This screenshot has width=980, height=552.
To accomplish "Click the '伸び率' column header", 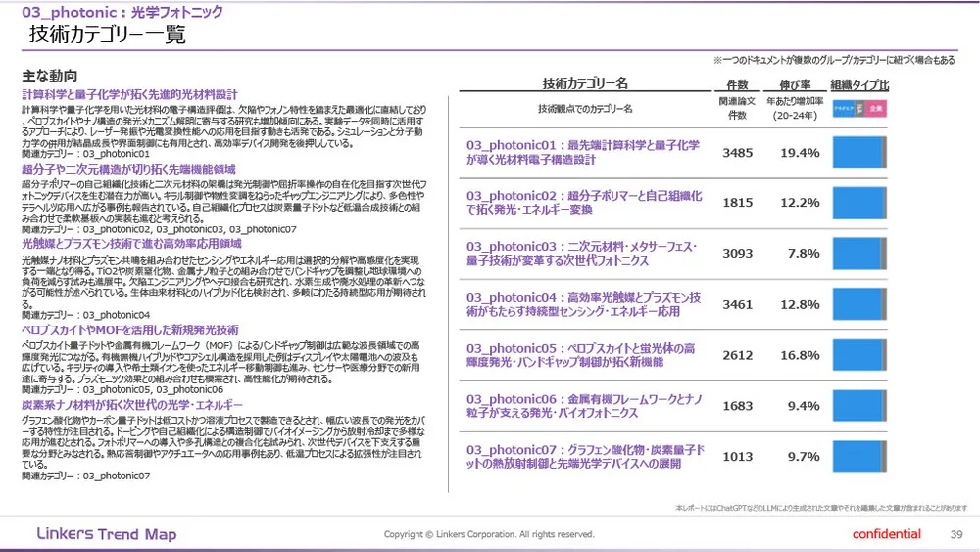I will point(795,85).
